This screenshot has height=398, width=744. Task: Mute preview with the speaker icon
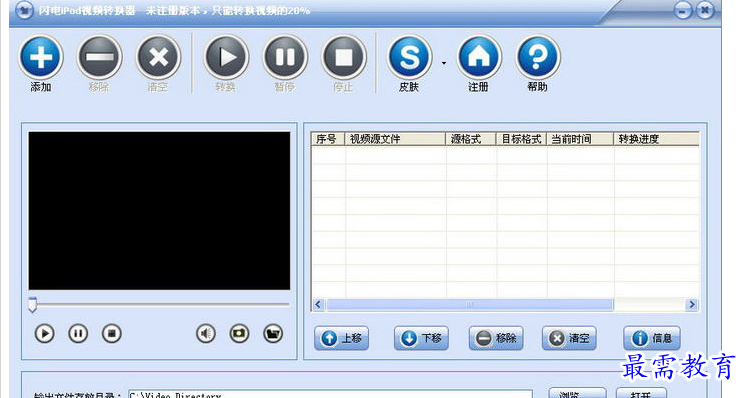pos(205,333)
